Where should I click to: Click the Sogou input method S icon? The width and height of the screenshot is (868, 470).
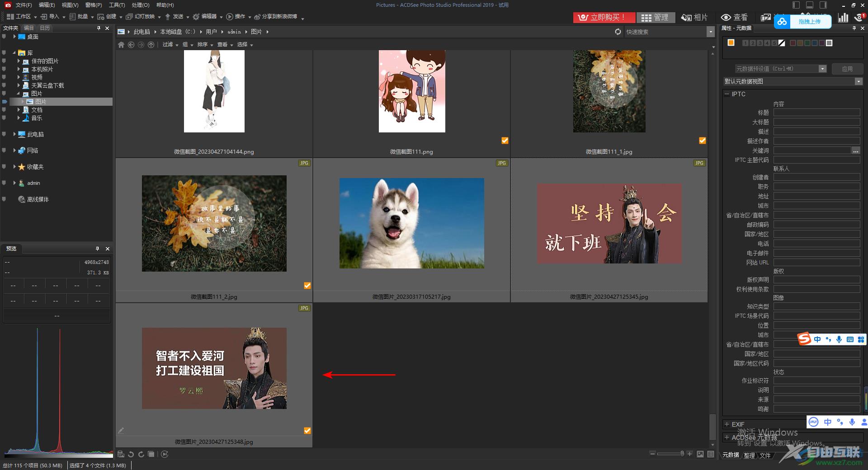pos(804,338)
